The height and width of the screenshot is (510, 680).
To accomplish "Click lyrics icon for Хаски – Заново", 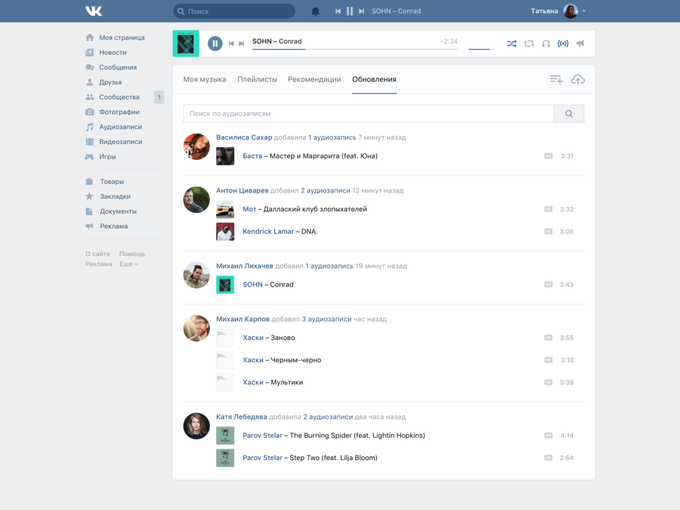I will click(x=548, y=338).
